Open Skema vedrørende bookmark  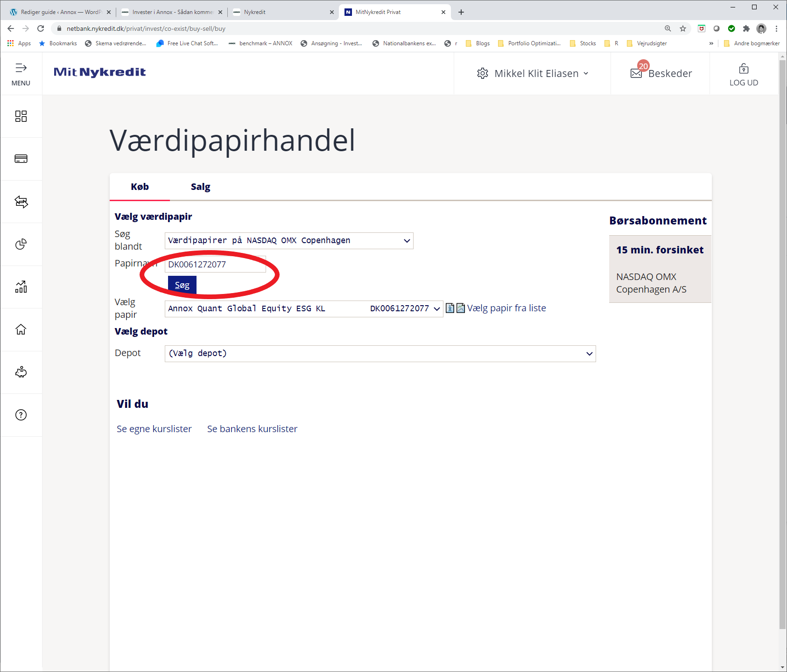[x=116, y=43]
